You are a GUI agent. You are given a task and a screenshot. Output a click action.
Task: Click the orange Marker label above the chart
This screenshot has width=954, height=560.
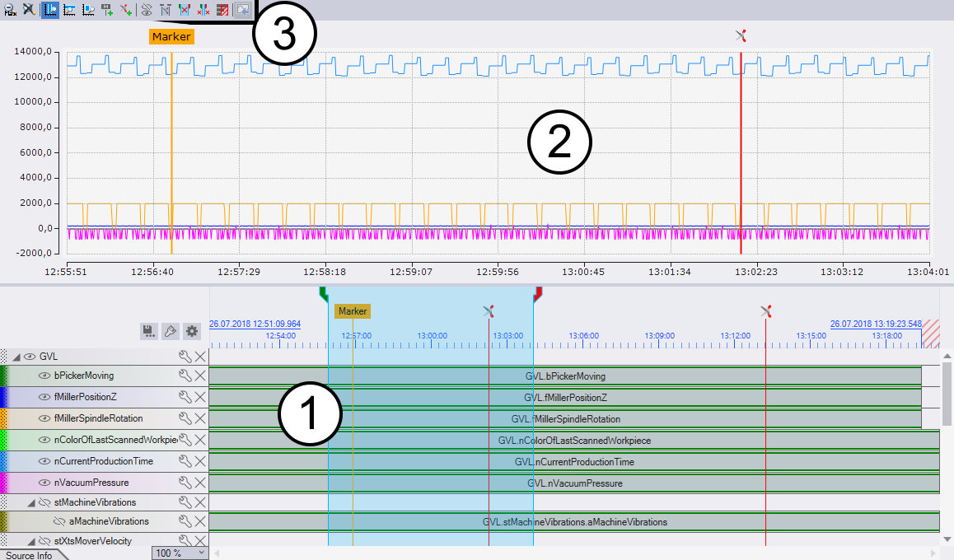click(171, 36)
